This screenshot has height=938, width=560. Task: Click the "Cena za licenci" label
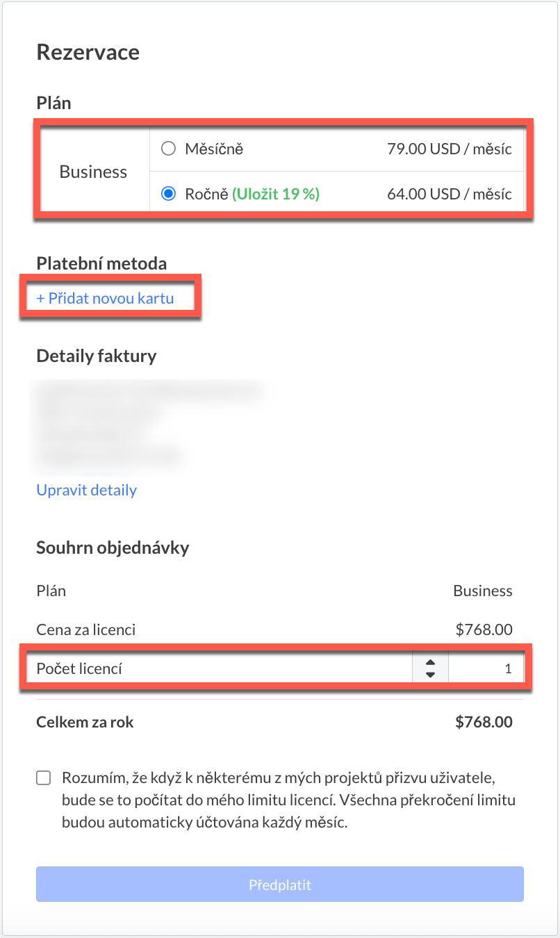85,630
